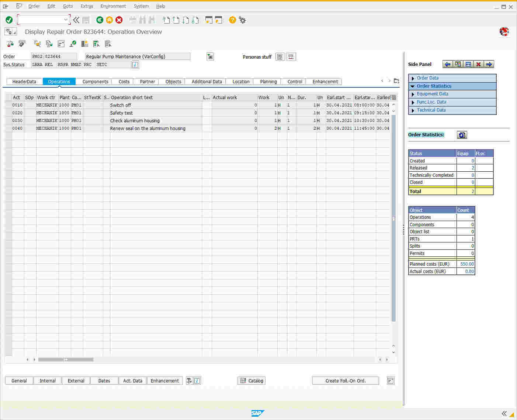Close the Side Panel using the red X icon
This screenshot has width=517, height=420.
pos(479,64)
